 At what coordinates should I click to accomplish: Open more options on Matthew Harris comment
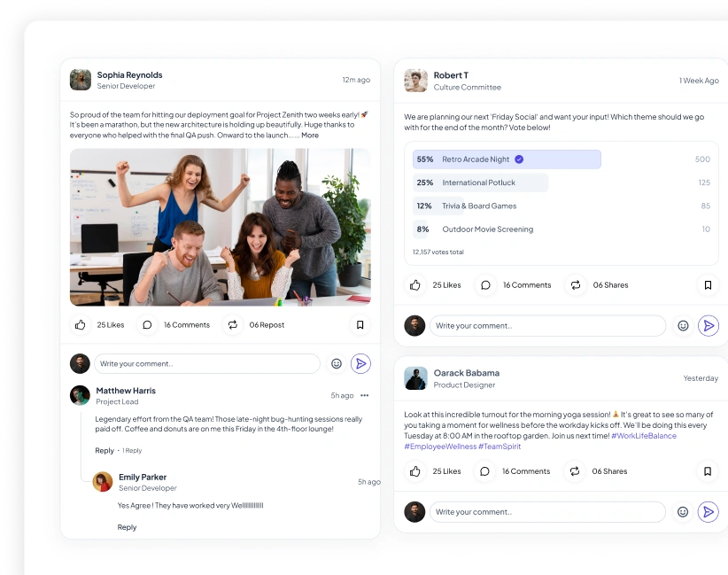365,395
